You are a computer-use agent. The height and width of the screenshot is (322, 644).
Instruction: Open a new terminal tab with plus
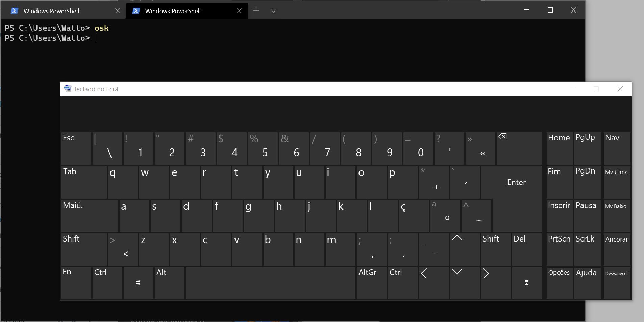[x=256, y=11]
